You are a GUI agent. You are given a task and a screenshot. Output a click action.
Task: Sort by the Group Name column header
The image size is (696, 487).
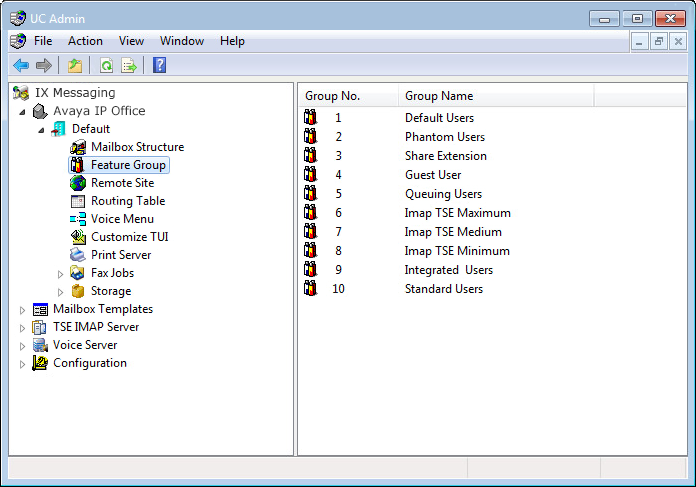point(496,96)
